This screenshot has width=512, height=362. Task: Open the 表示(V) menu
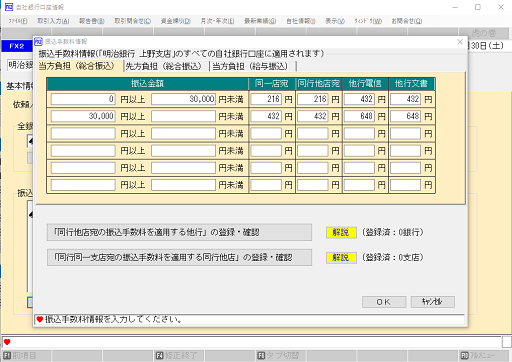[x=335, y=21]
